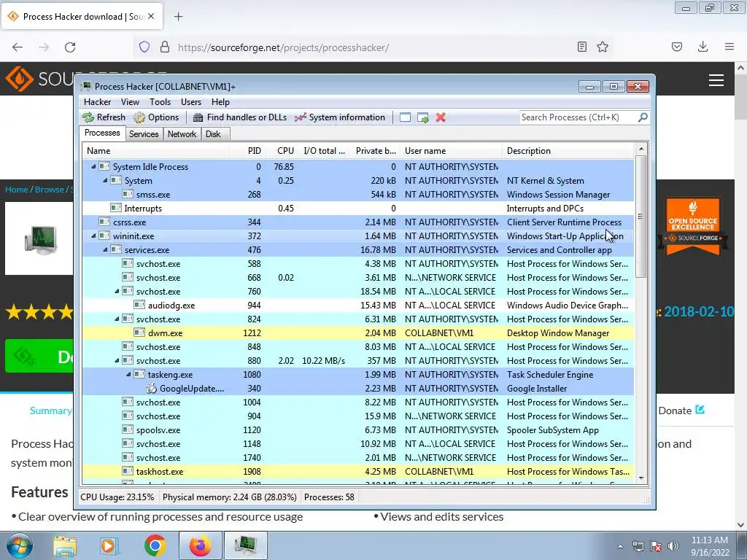This screenshot has width=747, height=560.
Task: Collapse svchost.exe PID 824 node
Action: pos(117,319)
